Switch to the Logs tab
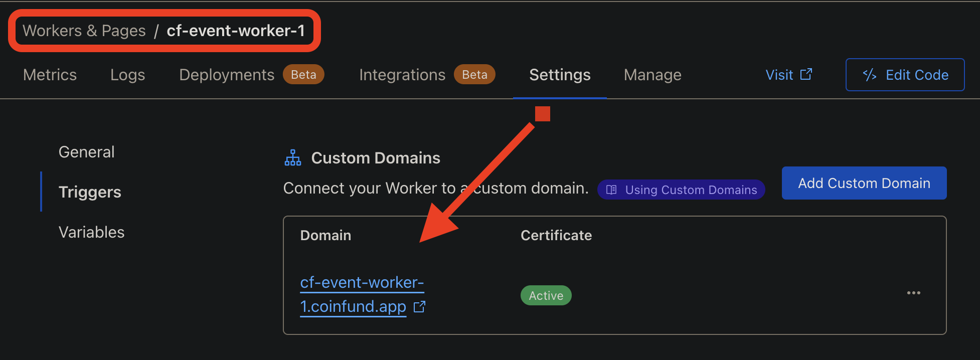980x360 pixels. pyautogui.click(x=127, y=75)
